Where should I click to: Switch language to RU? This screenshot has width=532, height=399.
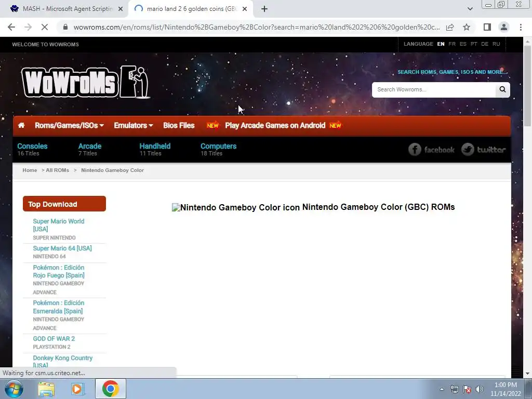pos(496,44)
